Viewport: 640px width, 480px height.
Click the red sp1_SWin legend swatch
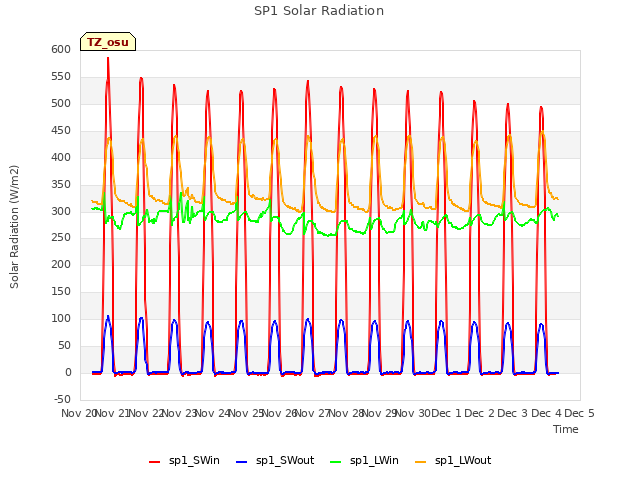coord(155,462)
